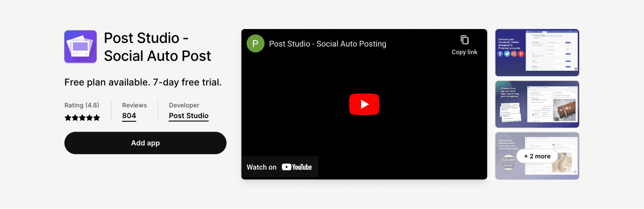Open the Post Studio developer link
644x209 pixels.
pos(189,116)
